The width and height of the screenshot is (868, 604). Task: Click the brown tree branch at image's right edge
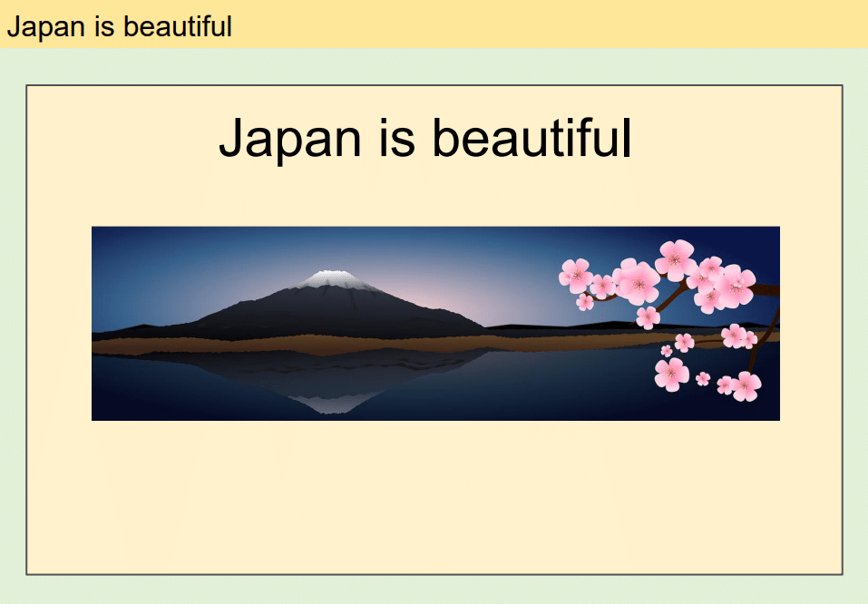(766, 290)
